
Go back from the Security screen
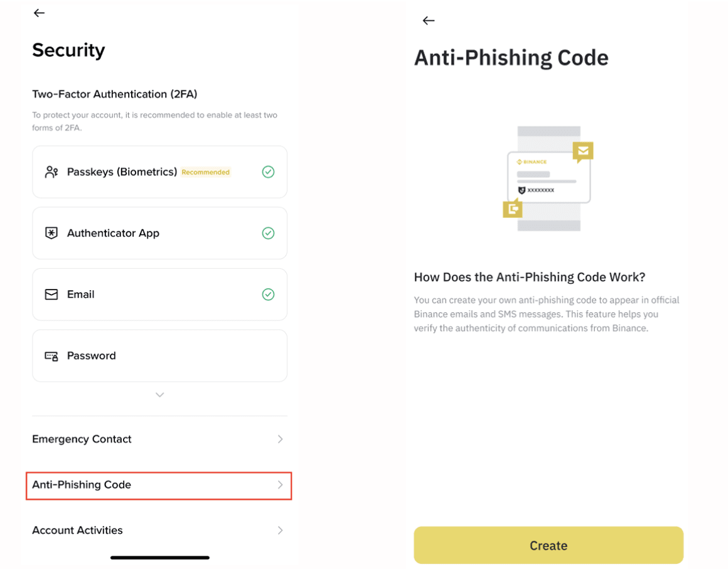(39, 13)
